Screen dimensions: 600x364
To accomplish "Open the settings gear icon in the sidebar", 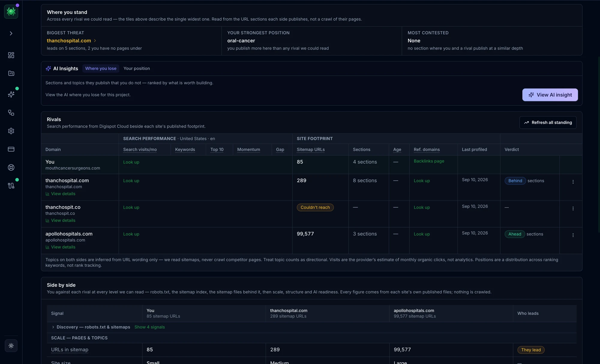I will [x=11, y=131].
